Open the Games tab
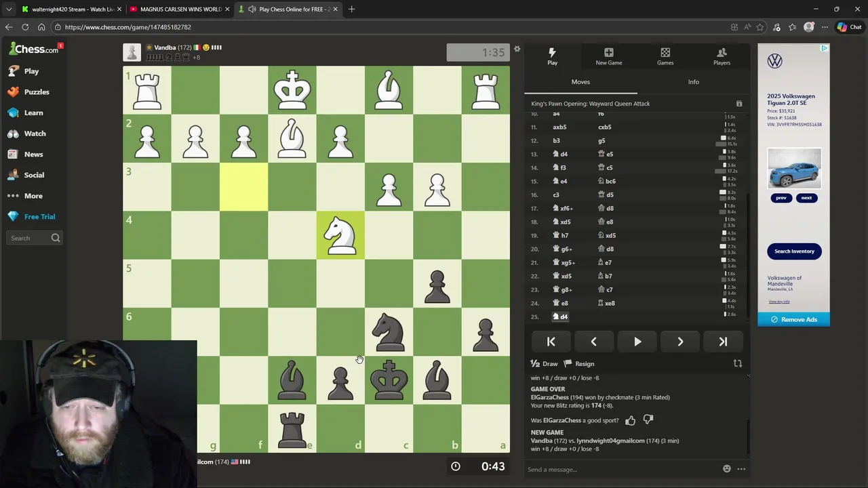Viewport: 868px width, 488px height. (665, 56)
